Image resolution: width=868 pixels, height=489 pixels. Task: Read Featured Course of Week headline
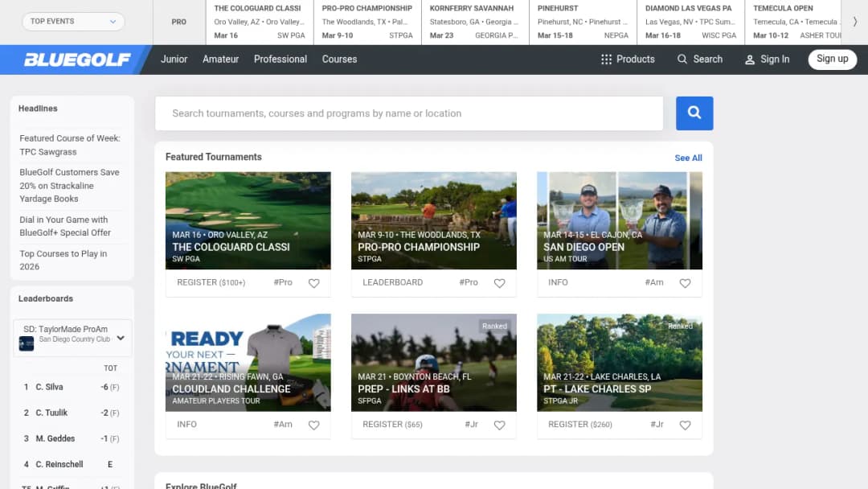(70, 145)
